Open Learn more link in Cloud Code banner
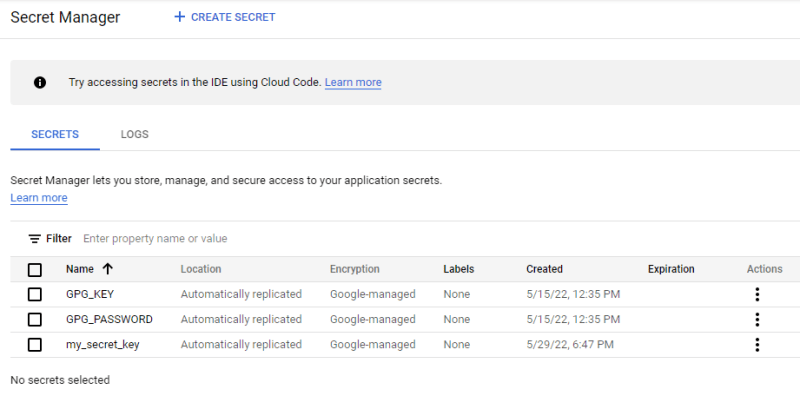 pyautogui.click(x=353, y=82)
